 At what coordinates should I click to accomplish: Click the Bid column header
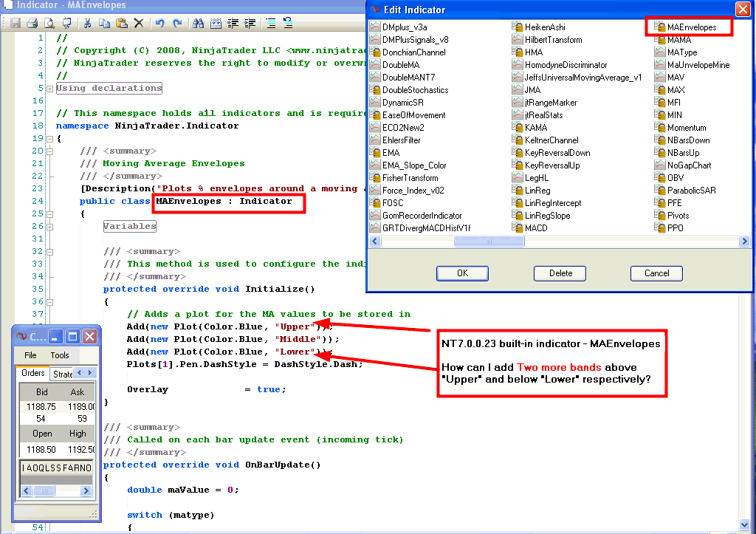coord(41,391)
